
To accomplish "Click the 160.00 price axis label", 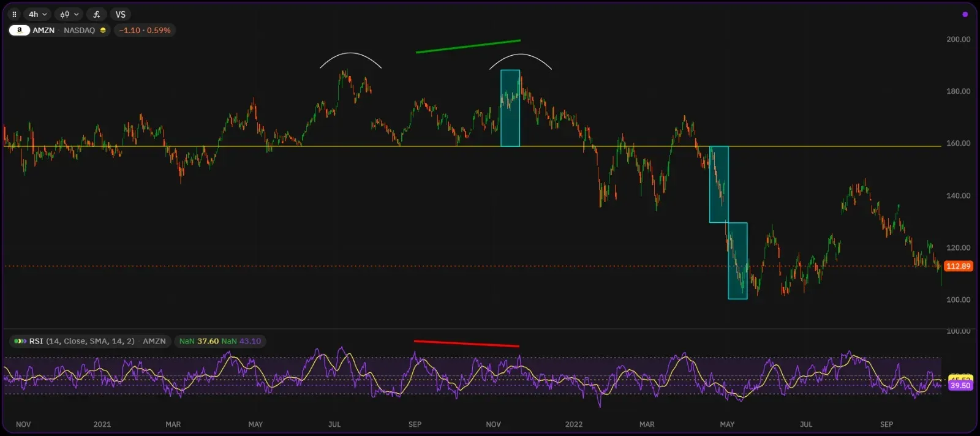I will coord(958,143).
